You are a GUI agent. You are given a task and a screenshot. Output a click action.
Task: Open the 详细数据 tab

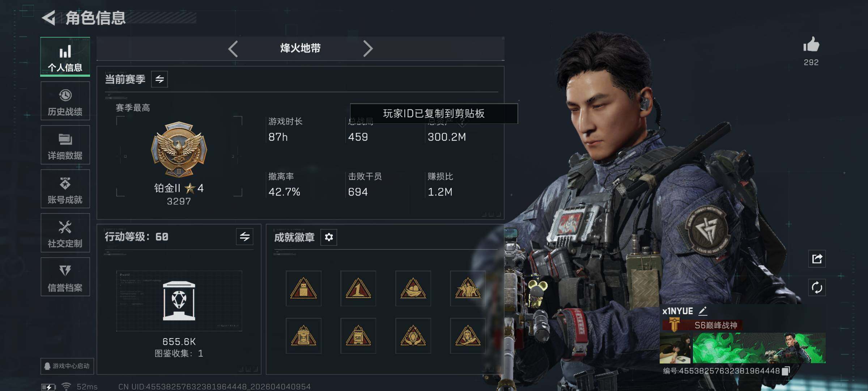coord(65,145)
